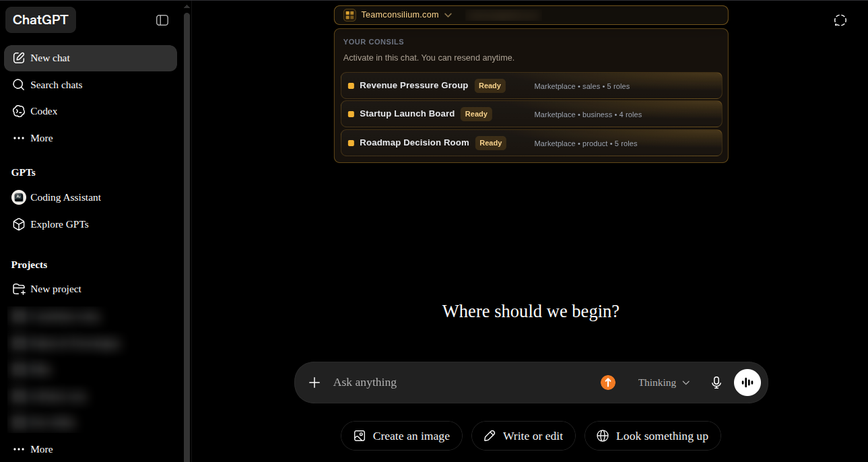Screen dimensions: 868x462
Task: Start a New chat
Action: point(90,58)
